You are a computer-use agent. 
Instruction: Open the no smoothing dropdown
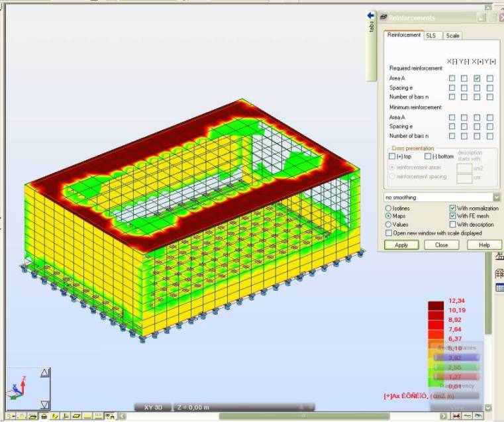[497, 197]
